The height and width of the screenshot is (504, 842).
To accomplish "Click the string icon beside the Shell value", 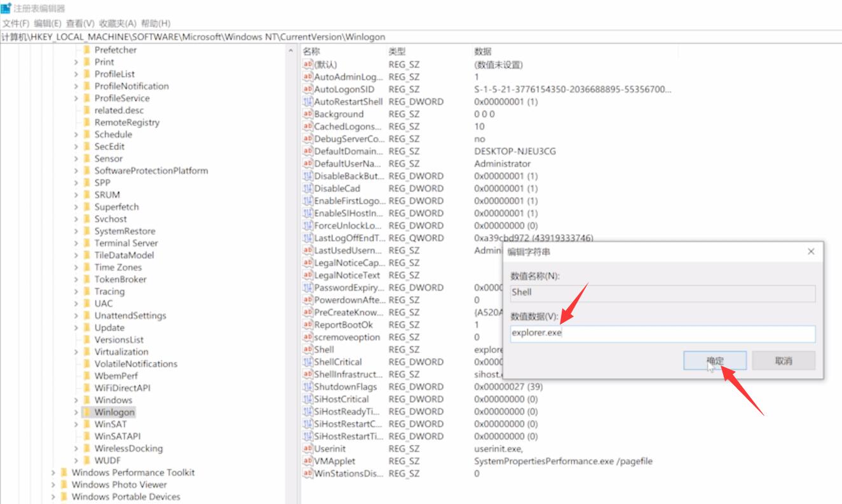I will click(308, 349).
